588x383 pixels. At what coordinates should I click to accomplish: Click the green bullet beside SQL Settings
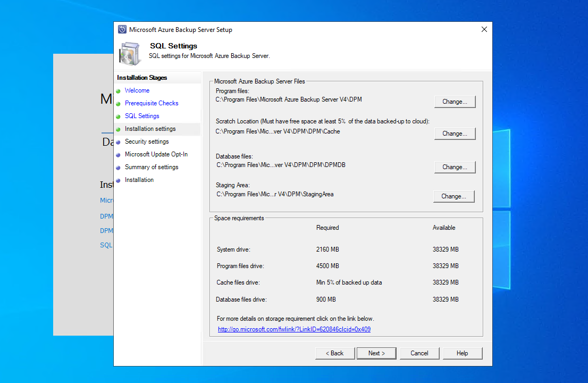coord(118,116)
